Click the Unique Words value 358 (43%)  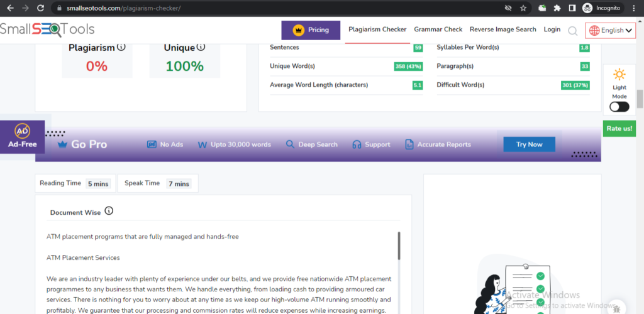click(408, 67)
